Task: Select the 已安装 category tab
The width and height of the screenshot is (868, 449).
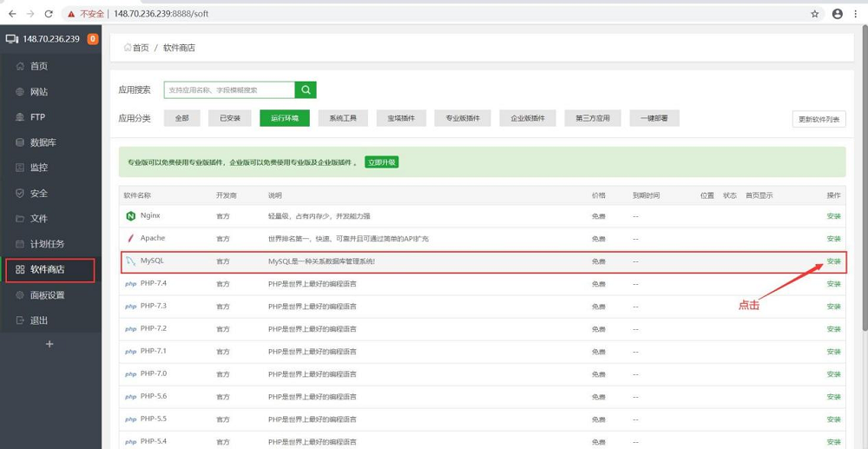Action: (230, 118)
